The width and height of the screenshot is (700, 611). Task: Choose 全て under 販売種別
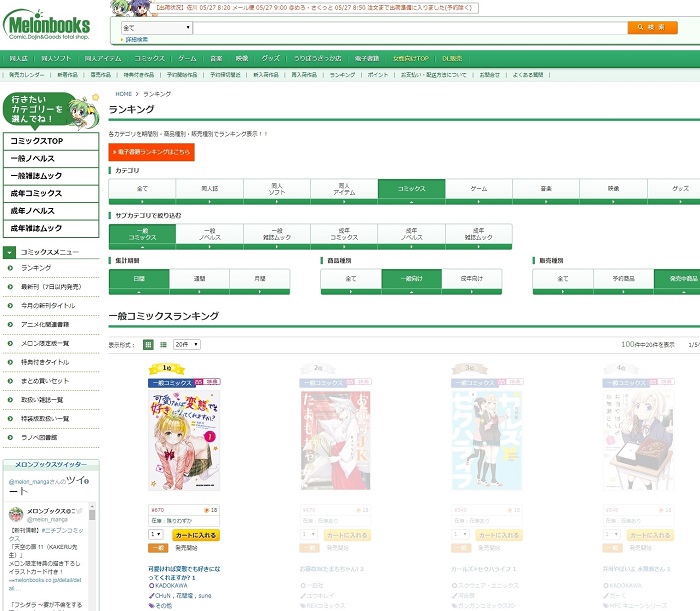point(563,282)
